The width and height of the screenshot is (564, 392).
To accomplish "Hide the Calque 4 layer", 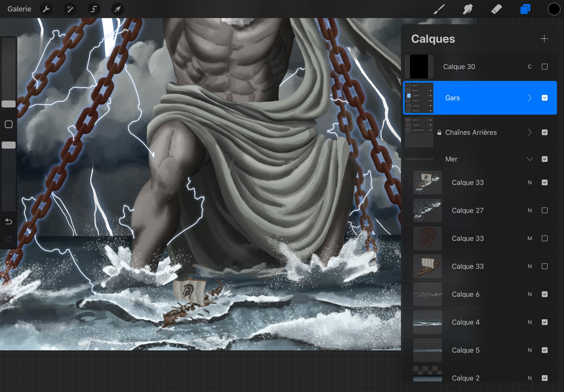I will (545, 322).
